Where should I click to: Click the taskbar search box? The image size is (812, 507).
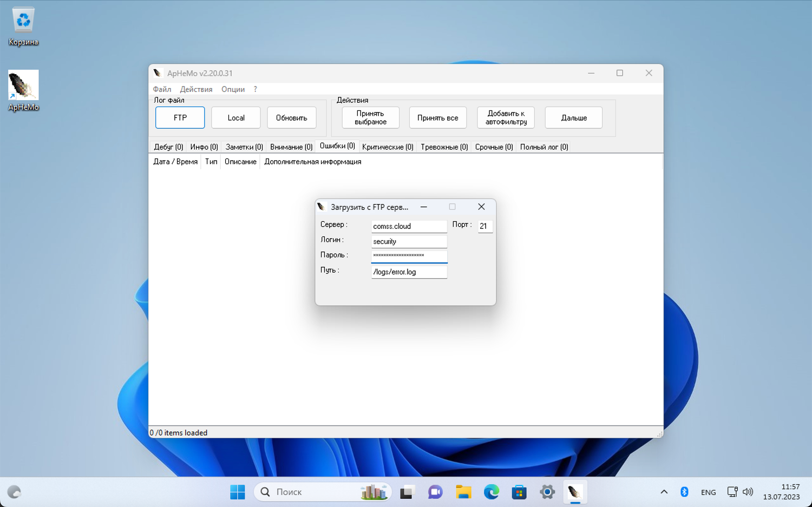point(323,492)
